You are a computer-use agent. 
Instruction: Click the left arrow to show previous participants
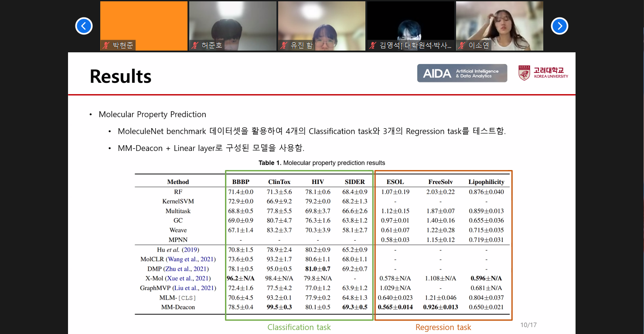[x=84, y=26]
